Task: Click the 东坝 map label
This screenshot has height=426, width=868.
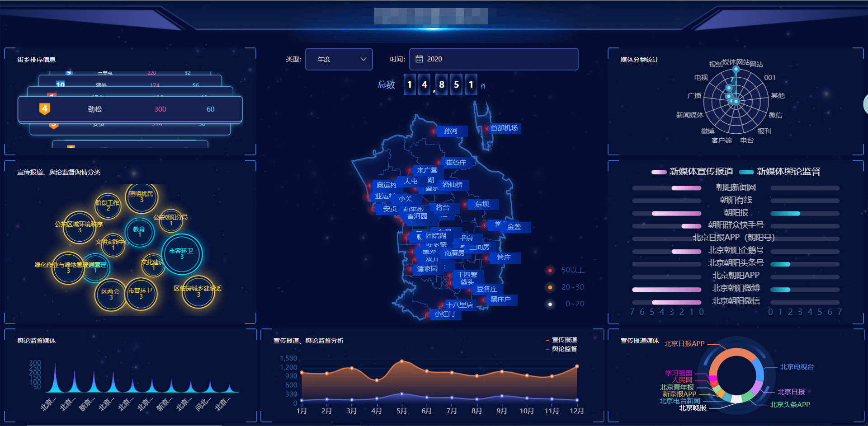Action: (x=482, y=204)
